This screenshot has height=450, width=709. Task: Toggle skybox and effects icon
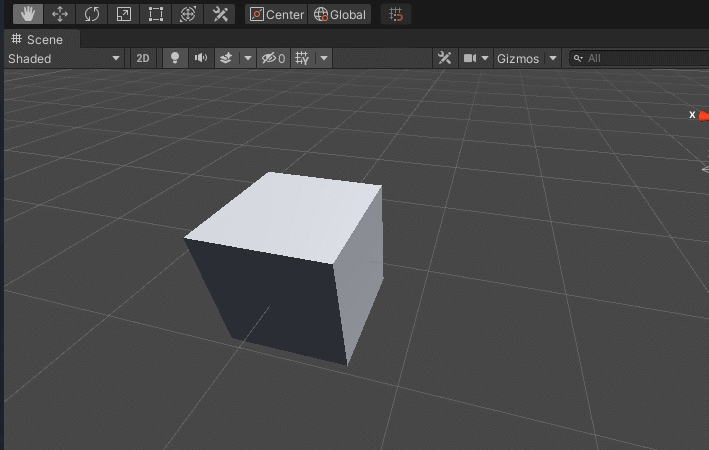click(226, 58)
